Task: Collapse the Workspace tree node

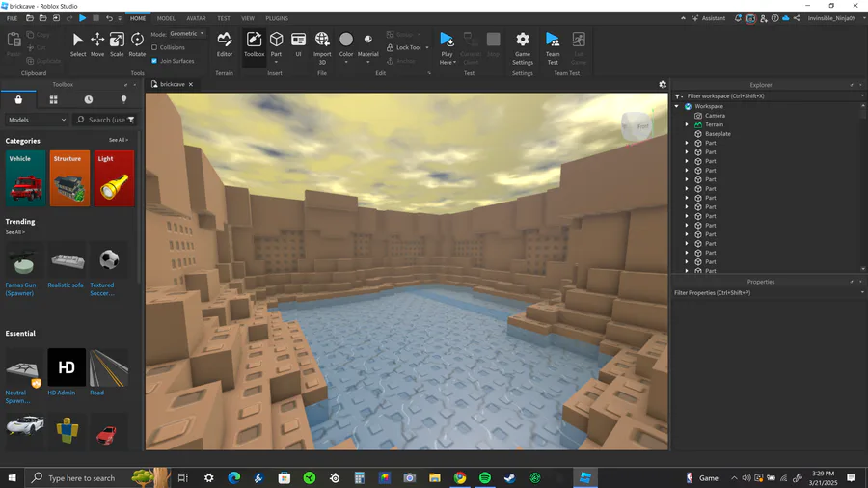Action: [676, 106]
